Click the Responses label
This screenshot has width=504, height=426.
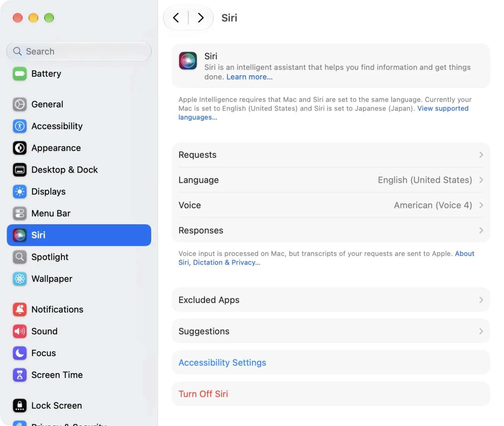pos(201,230)
